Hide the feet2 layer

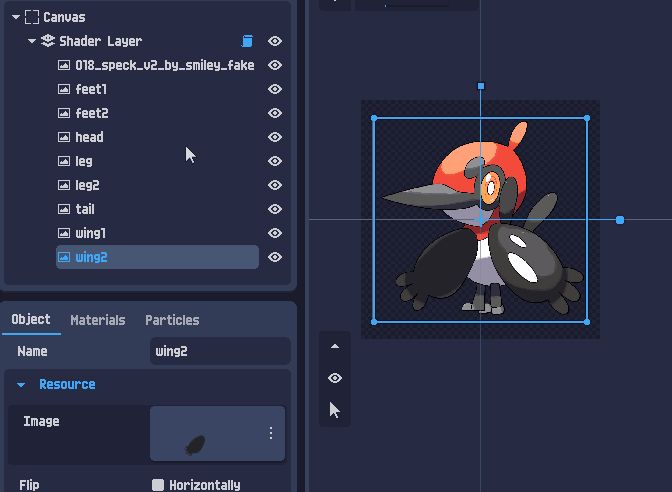coord(275,113)
